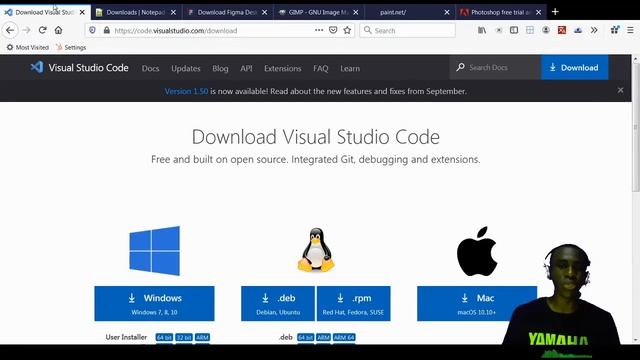Close the Downloads Notepad tab
The height and width of the screenshot is (360, 640).
(173, 13)
